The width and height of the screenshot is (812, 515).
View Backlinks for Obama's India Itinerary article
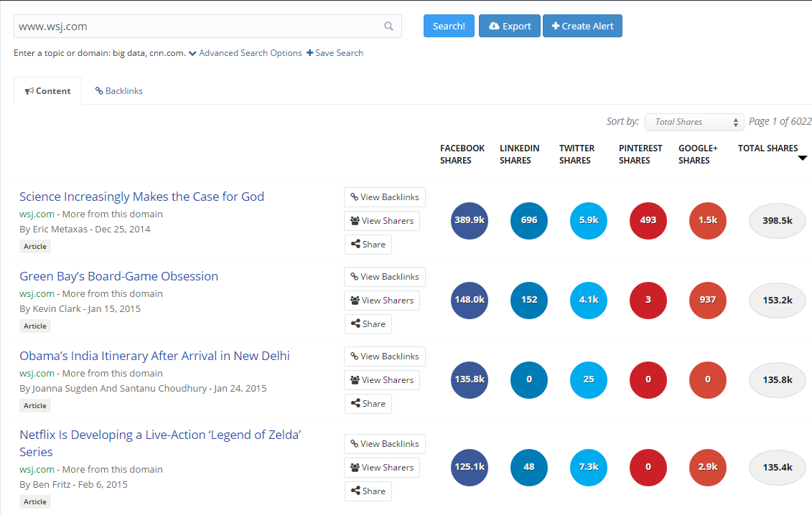point(385,356)
